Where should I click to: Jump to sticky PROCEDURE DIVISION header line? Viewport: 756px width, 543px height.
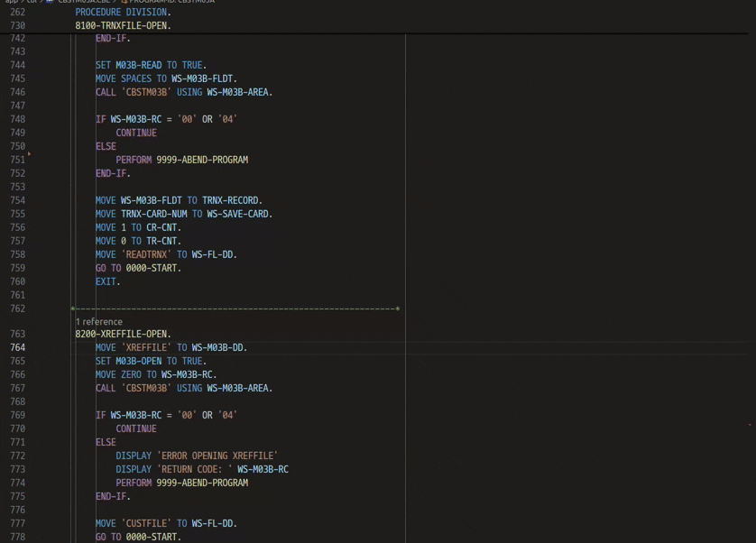123,12
